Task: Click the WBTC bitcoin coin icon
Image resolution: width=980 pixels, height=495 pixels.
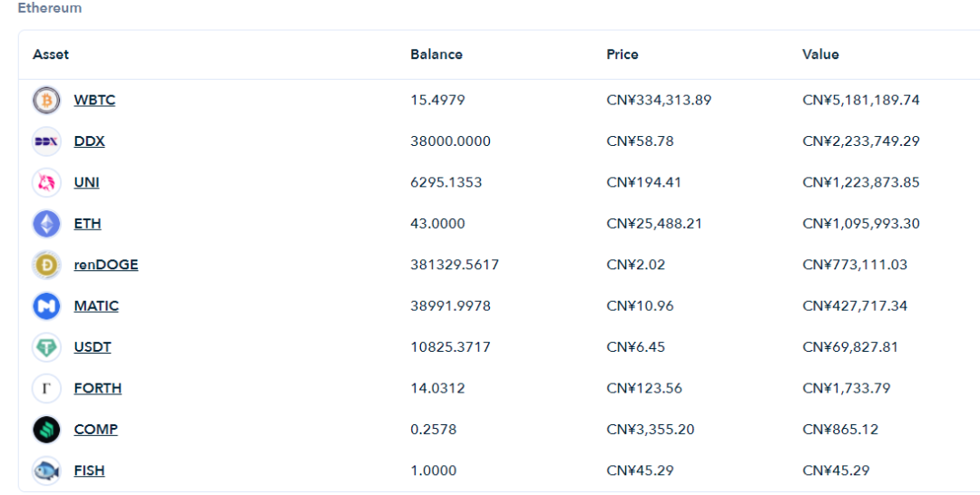Action: click(46, 100)
